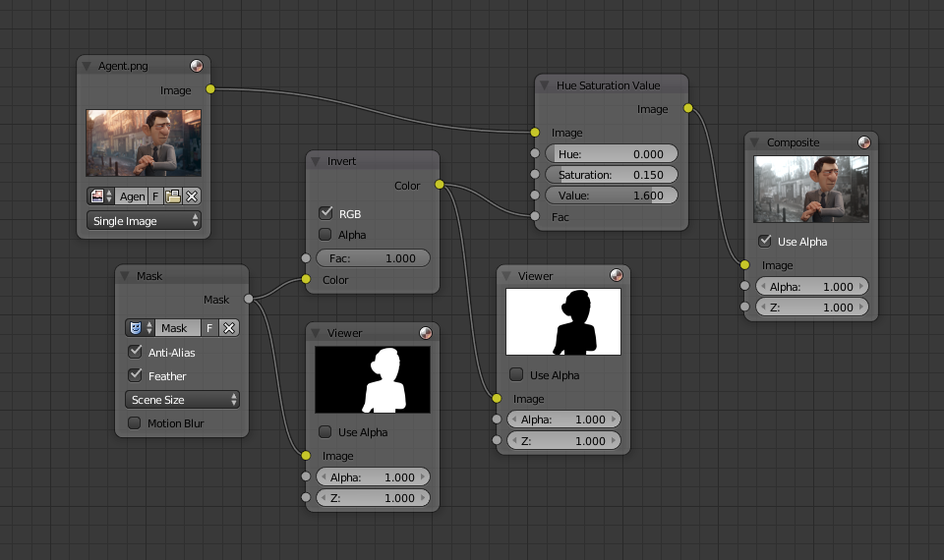944x560 pixels.
Task: Toggle the Agent.png node preview sphere icon
Action: pyautogui.click(x=197, y=66)
